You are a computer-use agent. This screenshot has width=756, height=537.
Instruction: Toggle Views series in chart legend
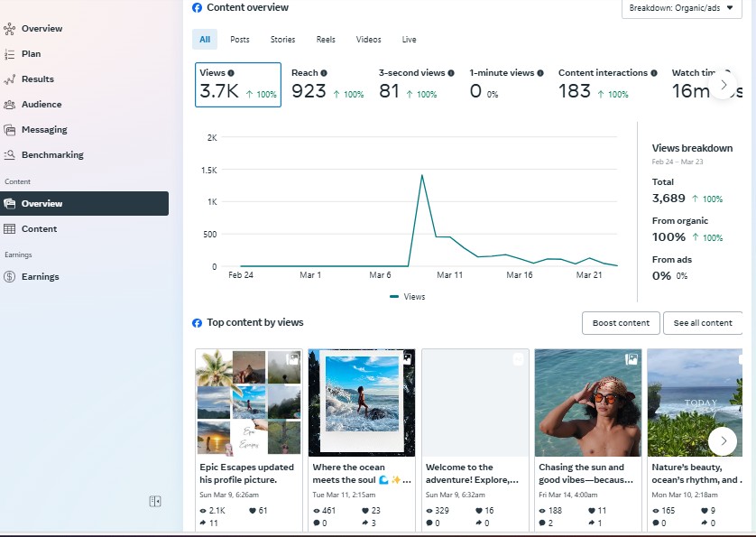tap(408, 297)
